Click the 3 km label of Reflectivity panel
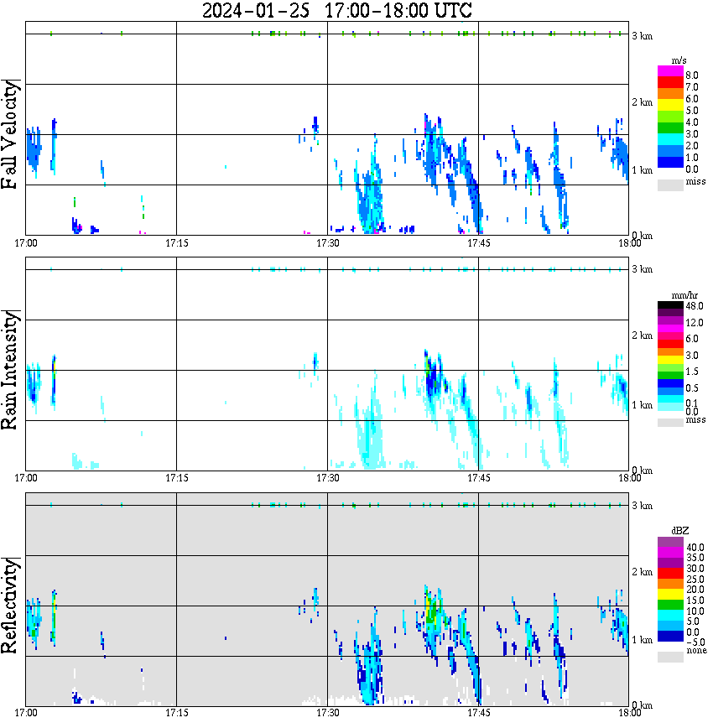 pos(642,505)
